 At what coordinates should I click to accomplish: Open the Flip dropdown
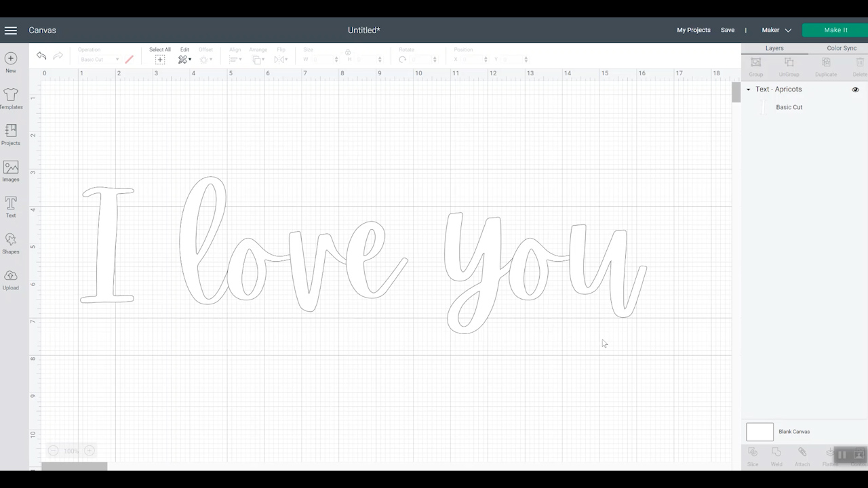(281, 60)
